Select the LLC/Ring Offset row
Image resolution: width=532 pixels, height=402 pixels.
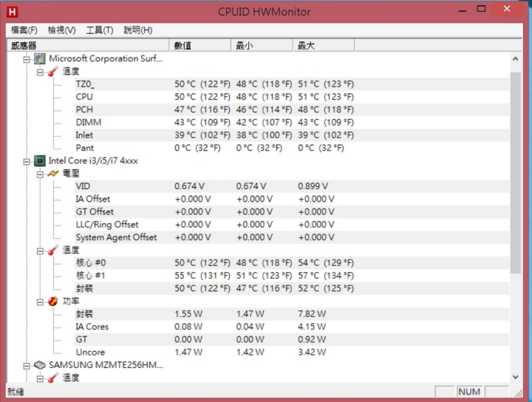(292, 225)
